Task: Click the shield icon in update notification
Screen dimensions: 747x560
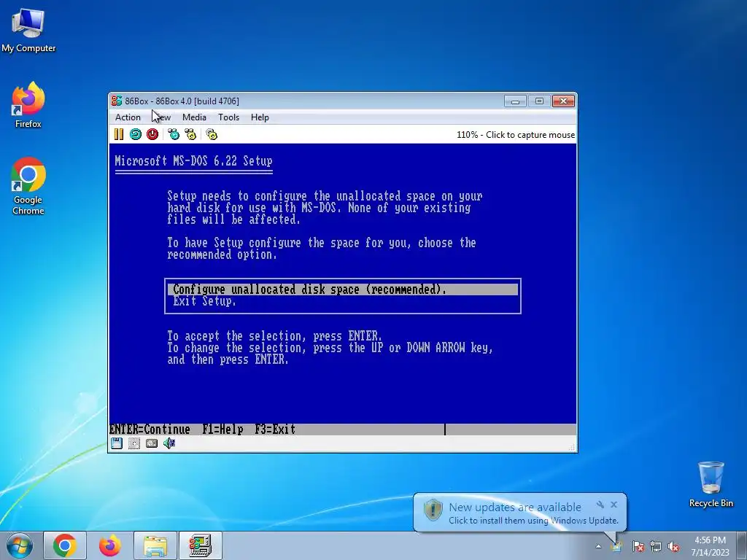Action: pos(433,510)
